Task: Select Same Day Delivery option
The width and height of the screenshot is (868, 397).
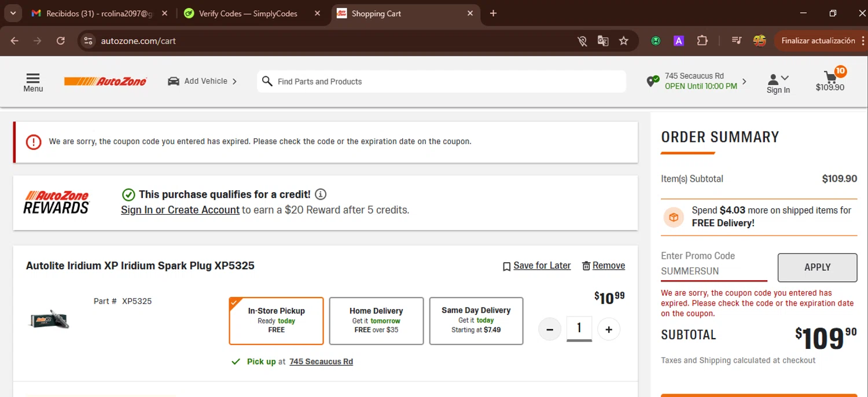Action: 476,321
